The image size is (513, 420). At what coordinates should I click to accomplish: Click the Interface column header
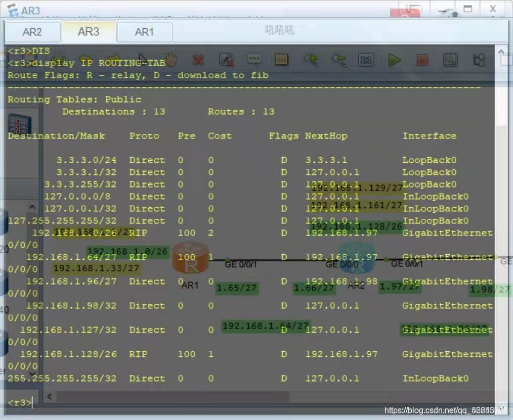429,136
